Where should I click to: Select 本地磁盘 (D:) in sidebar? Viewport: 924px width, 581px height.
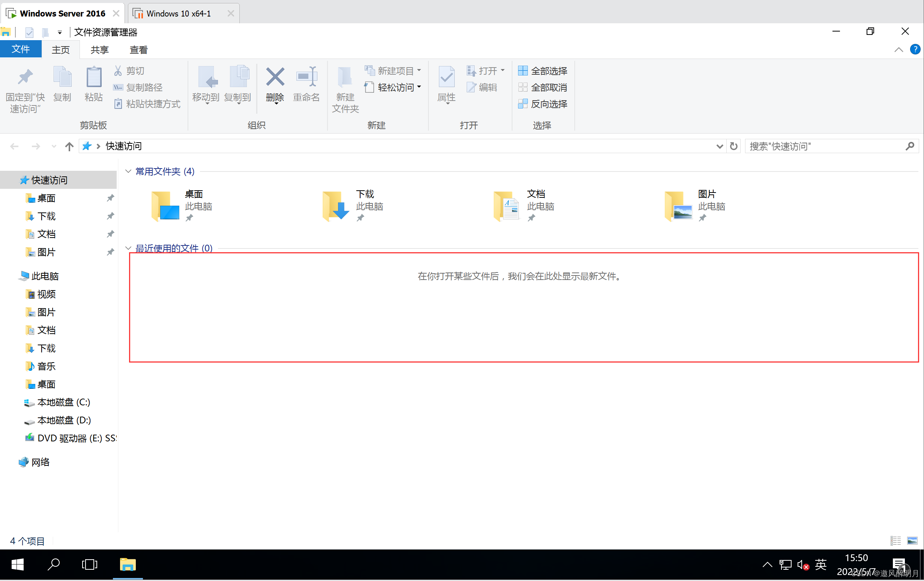(x=58, y=420)
